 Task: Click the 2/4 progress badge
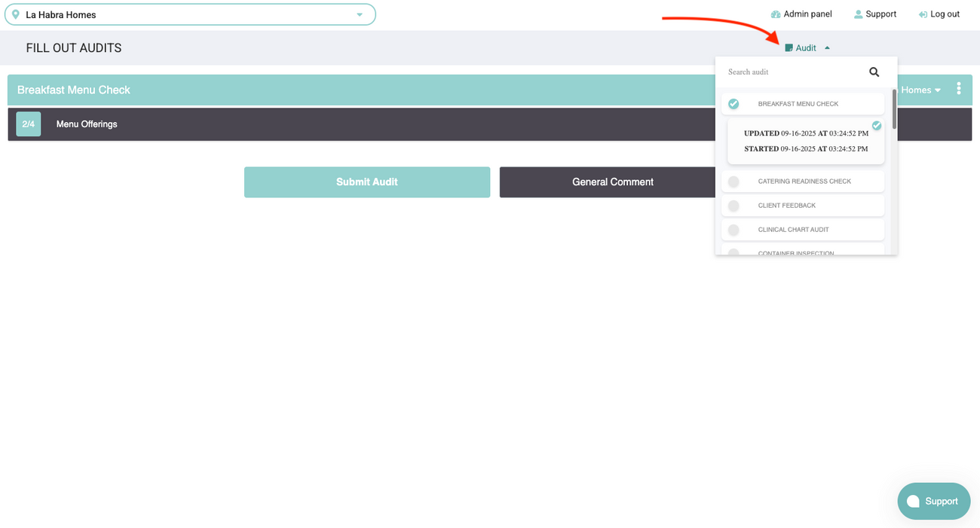click(28, 124)
